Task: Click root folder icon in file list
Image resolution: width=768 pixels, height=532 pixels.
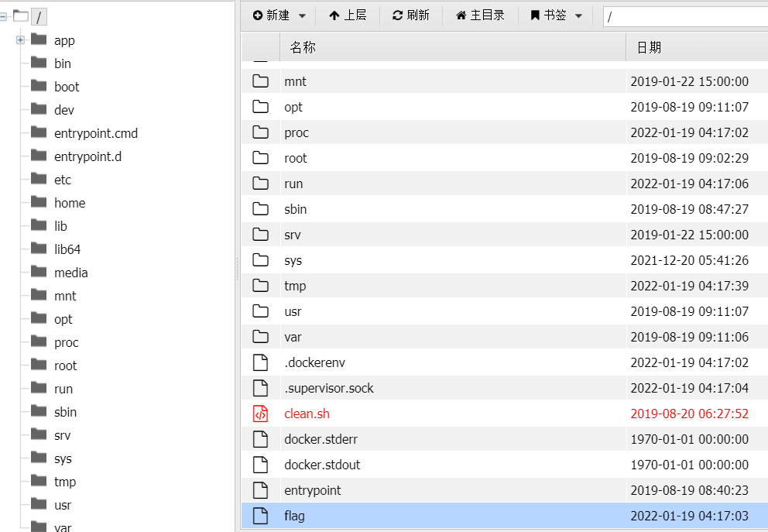Action: [x=261, y=157]
